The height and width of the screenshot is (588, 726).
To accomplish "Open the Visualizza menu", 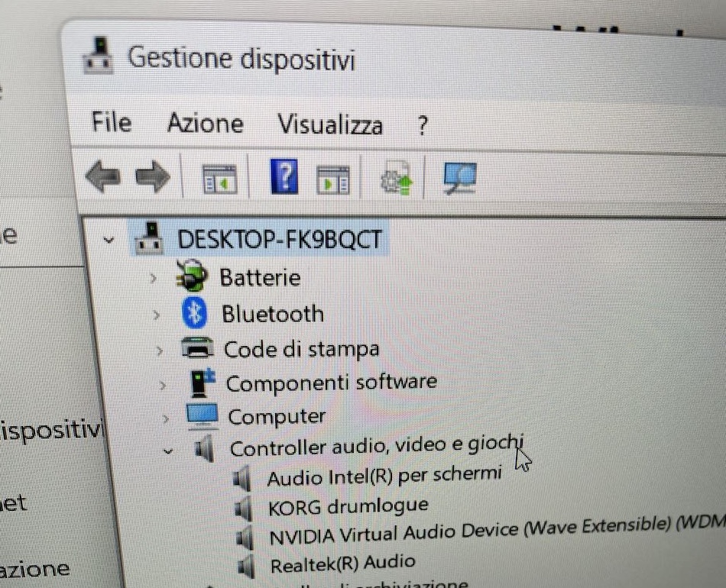I will pos(329,124).
